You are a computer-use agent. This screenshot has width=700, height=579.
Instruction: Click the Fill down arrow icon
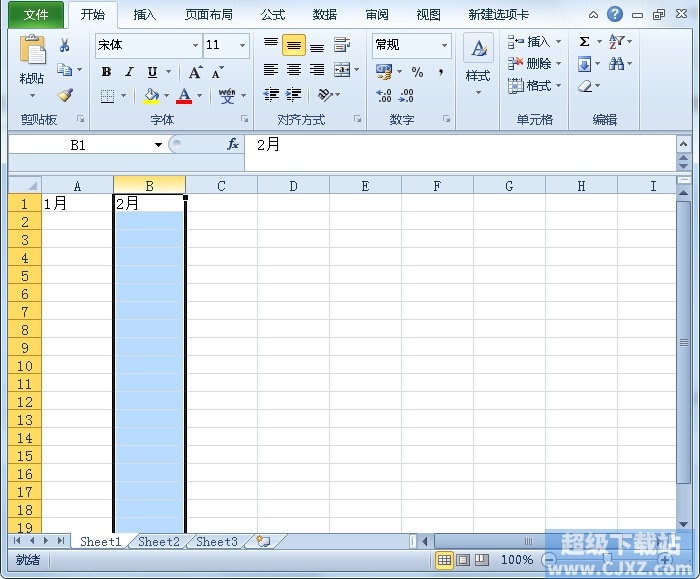[584, 64]
